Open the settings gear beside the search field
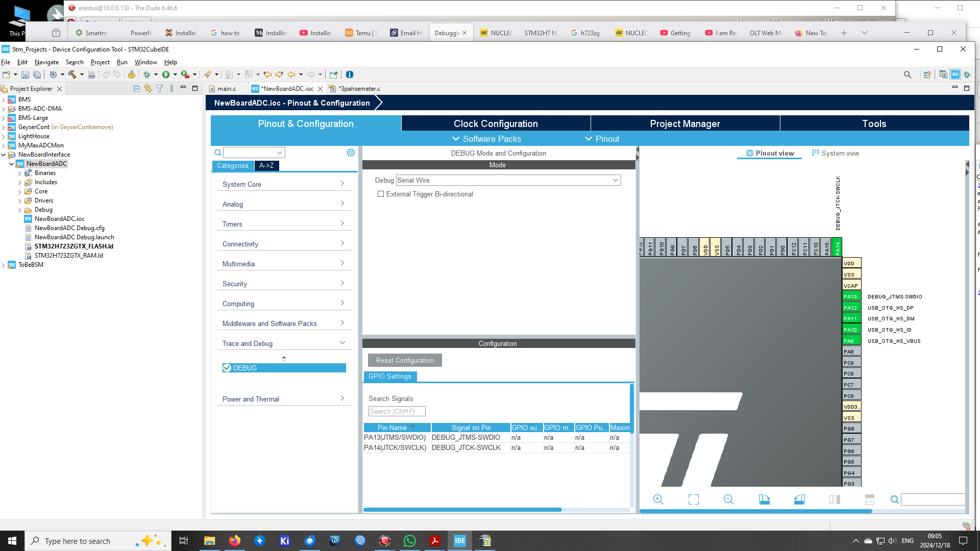This screenshot has height=551, width=980. pyautogui.click(x=350, y=152)
